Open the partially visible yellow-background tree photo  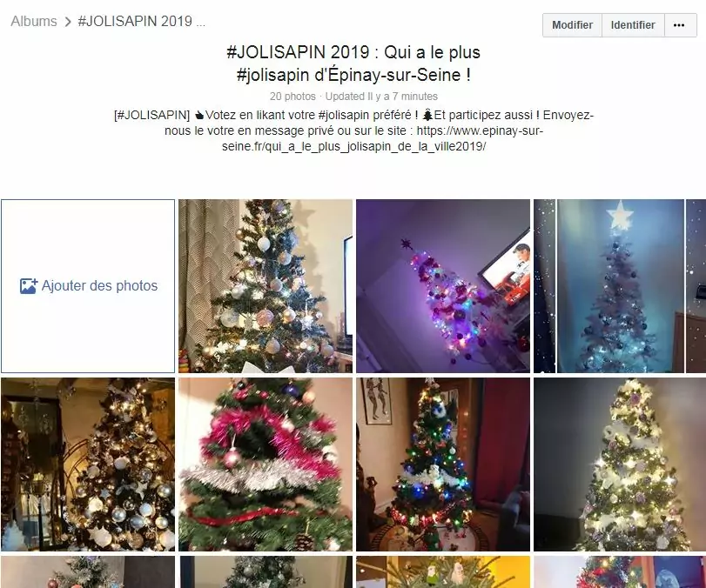[443, 571]
